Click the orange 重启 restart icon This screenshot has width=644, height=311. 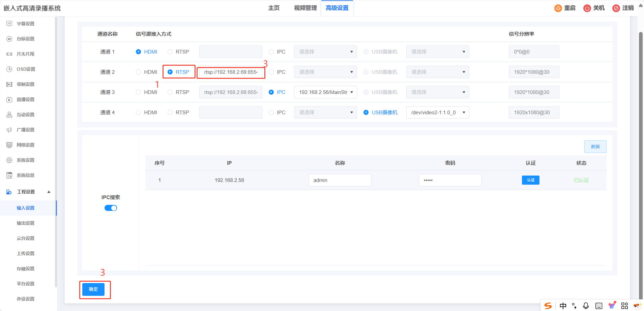click(x=558, y=8)
